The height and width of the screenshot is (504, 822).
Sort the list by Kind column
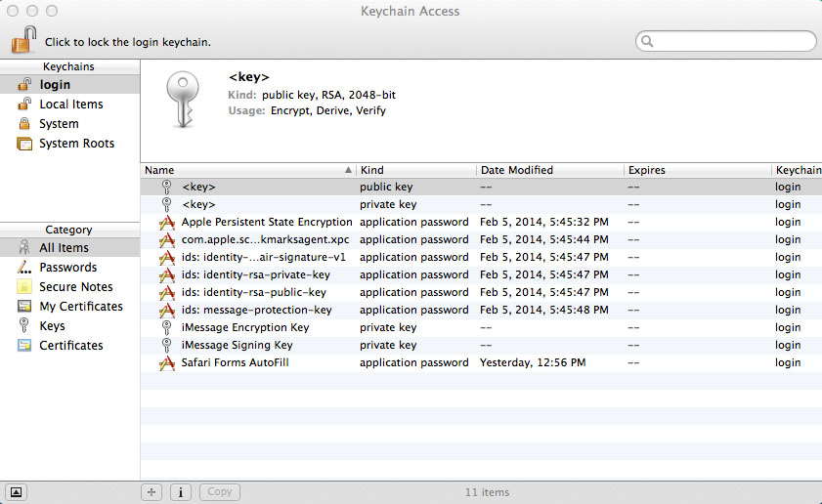coord(416,170)
